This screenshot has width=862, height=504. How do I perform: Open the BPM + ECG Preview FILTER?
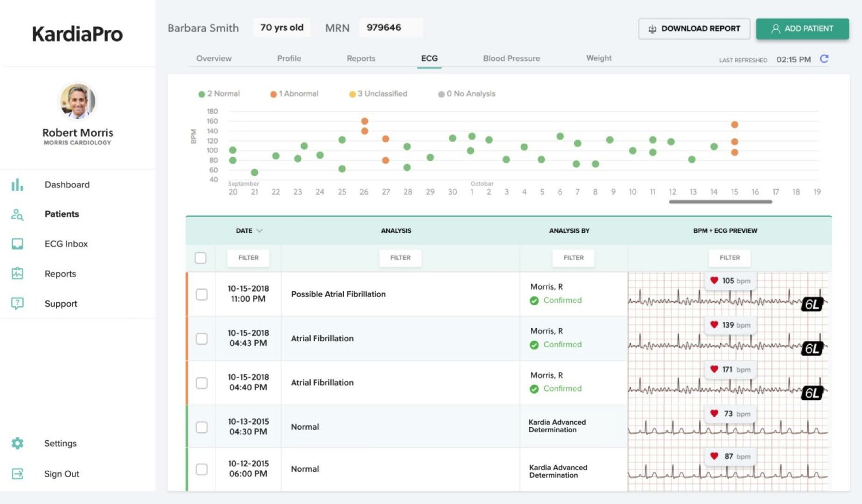click(x=730, y=258)
